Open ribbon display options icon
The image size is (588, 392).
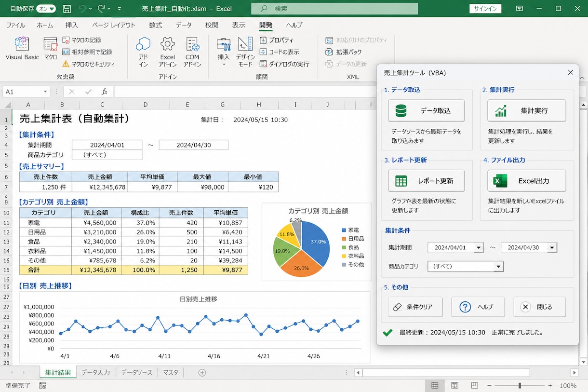pyautogui.click(x=520, y=9)
